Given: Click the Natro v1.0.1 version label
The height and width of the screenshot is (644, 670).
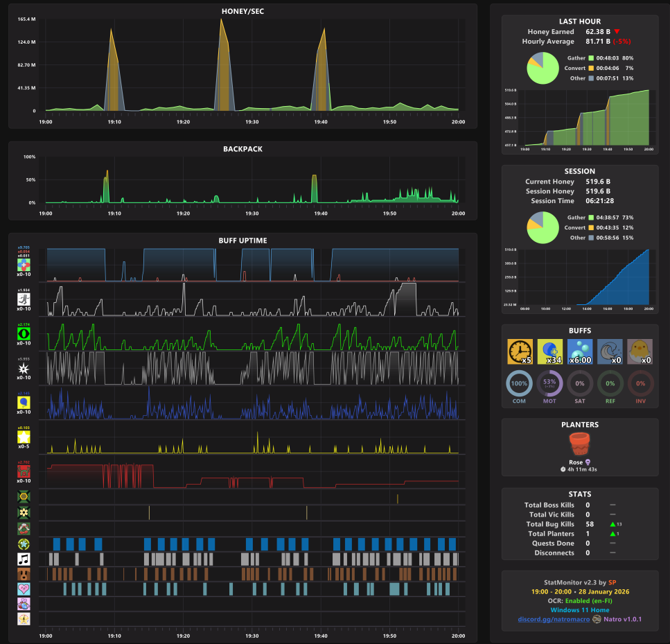Looking at the screenshot, I should 622,619.
